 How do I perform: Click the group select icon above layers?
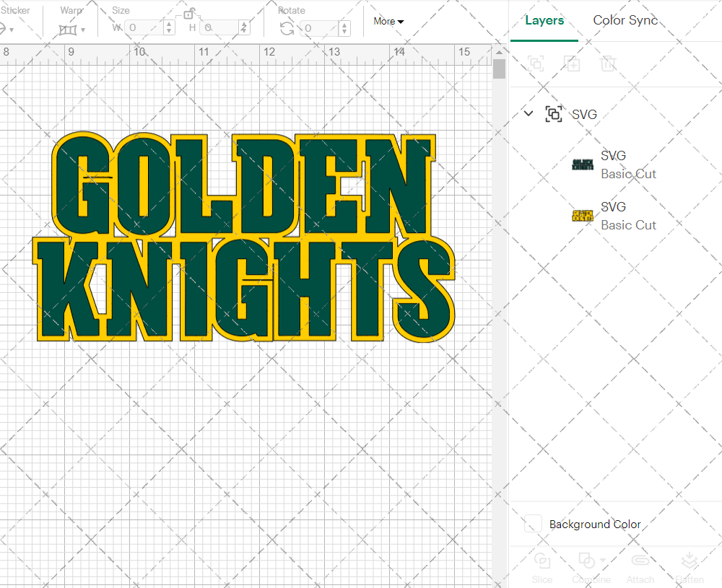[x=535, y=63]
